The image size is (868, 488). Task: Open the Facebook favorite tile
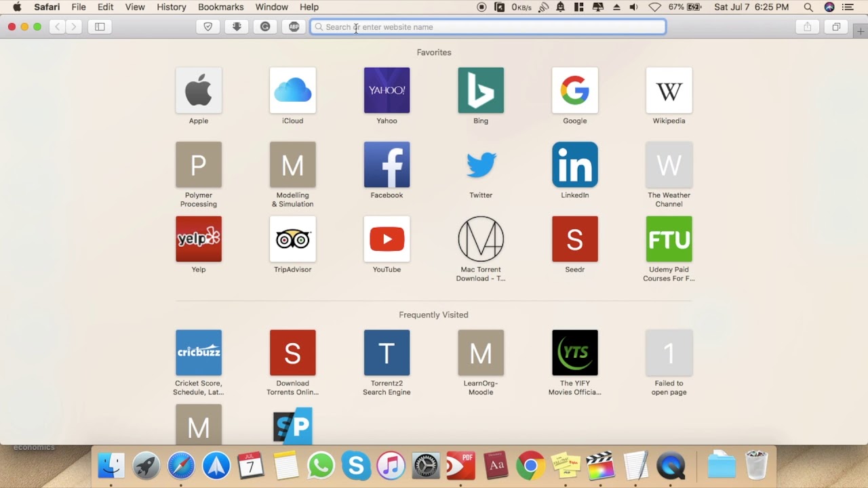coord(387,165)
